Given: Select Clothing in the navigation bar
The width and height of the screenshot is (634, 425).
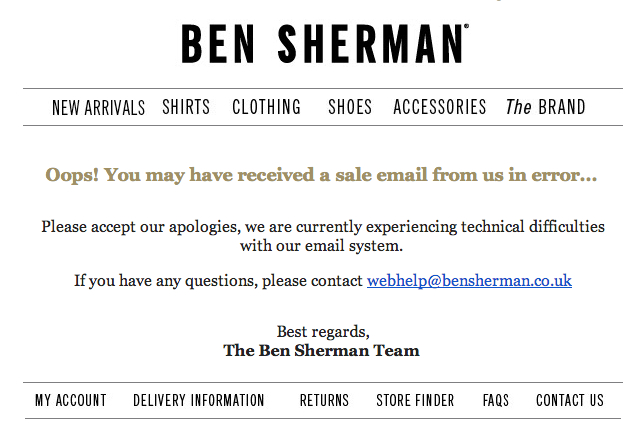Looking at the screenshot, I should pyautogui.click(x=266, y=107).
